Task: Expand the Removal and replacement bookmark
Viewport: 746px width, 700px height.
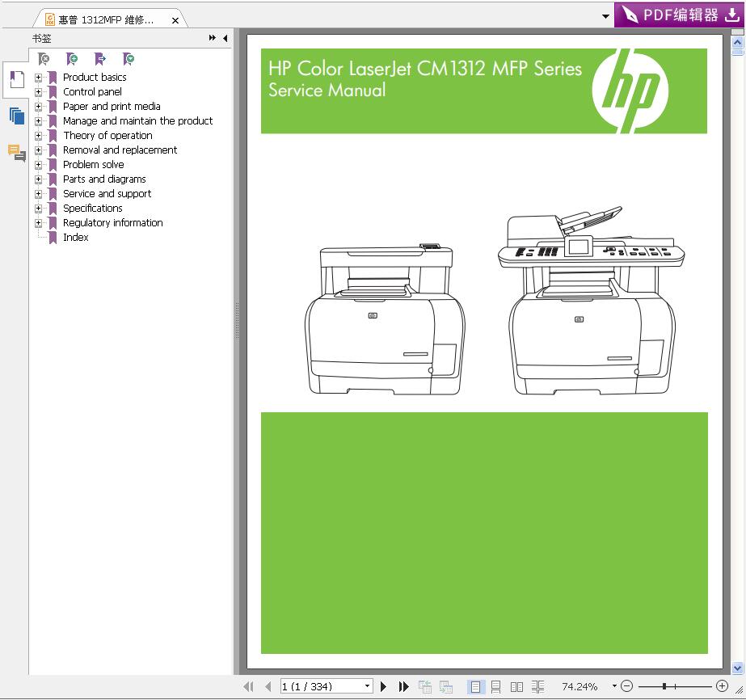Action: point(38,150)
